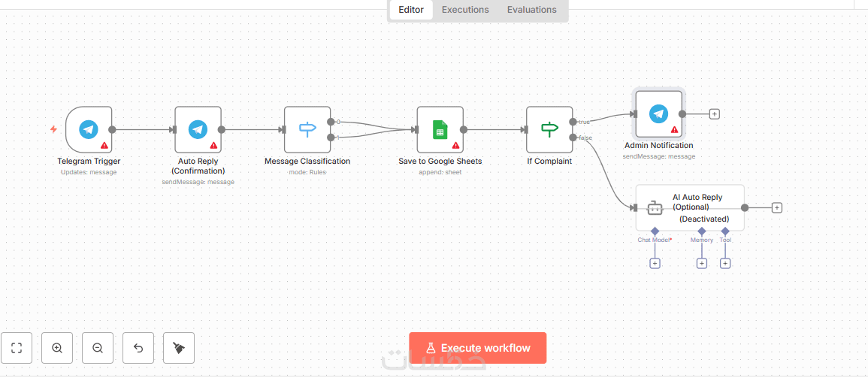
Task: Select the Telegram Trigger node icon
Action: (x=89, y=129)
